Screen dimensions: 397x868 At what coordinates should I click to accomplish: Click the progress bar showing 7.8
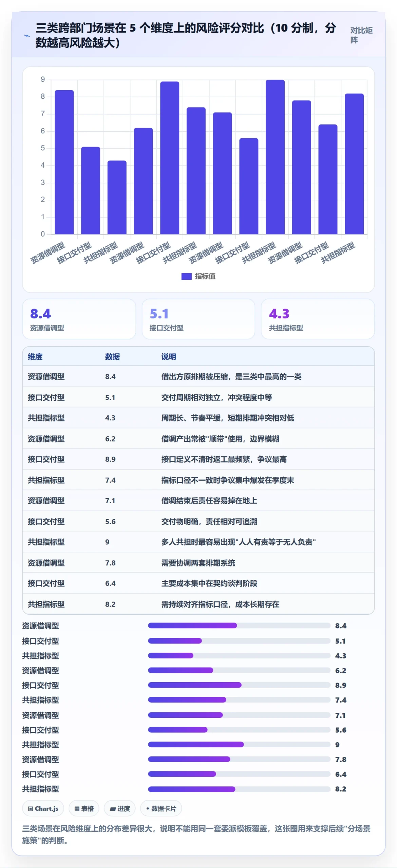239,759
